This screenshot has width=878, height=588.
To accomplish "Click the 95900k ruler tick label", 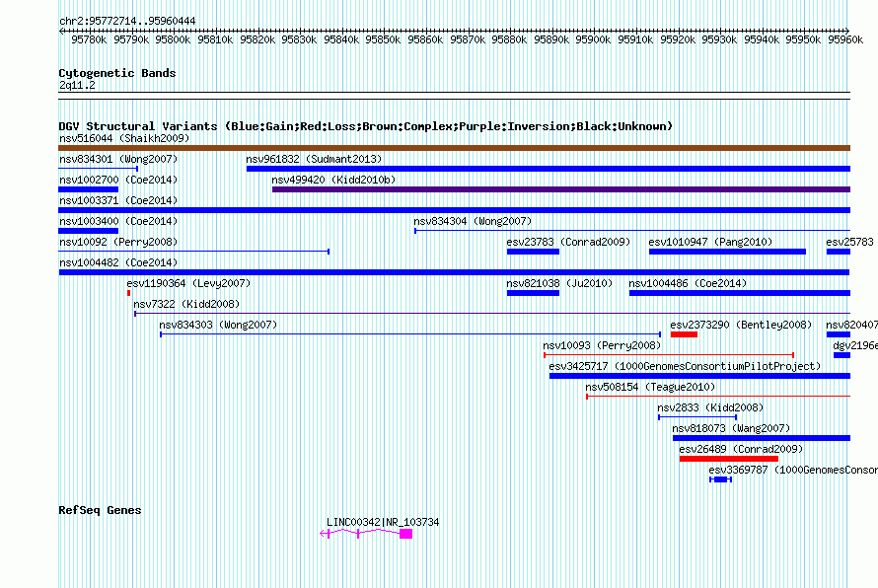I will (x=593, y=39).
